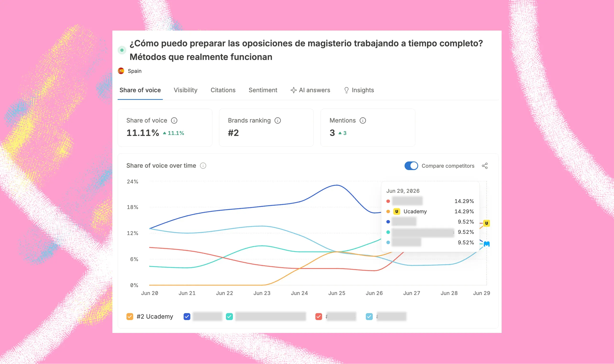
Task: Toggle the Compare competitors switch
Action: tap(411, 166)
